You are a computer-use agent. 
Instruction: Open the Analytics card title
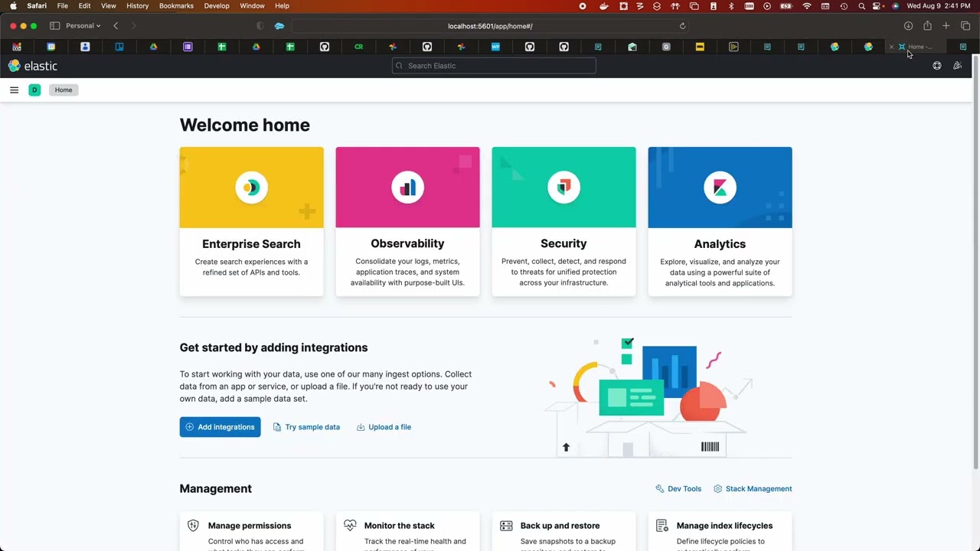click(x=720, y=244)
